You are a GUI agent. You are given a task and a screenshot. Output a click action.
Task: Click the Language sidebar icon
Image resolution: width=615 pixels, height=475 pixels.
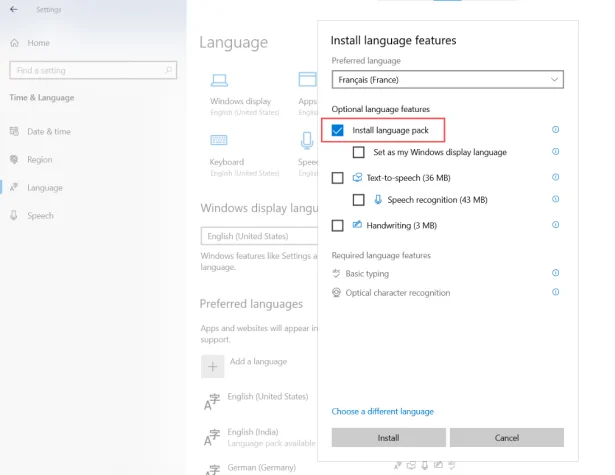14,187
